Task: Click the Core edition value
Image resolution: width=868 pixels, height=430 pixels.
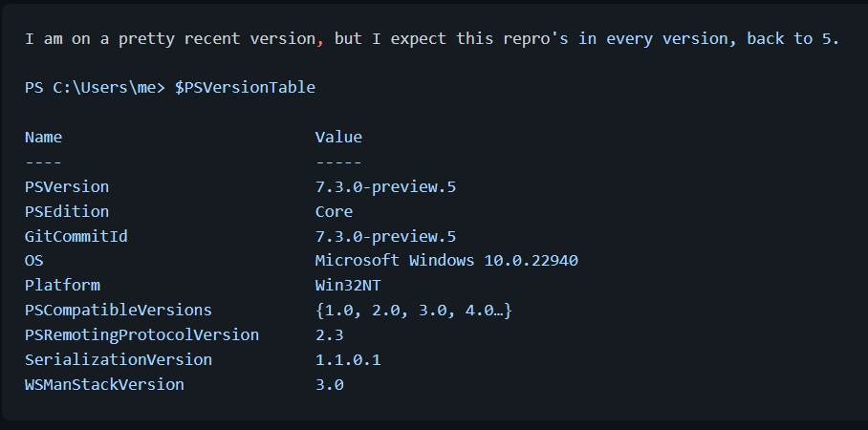Action: click(334, 211)
